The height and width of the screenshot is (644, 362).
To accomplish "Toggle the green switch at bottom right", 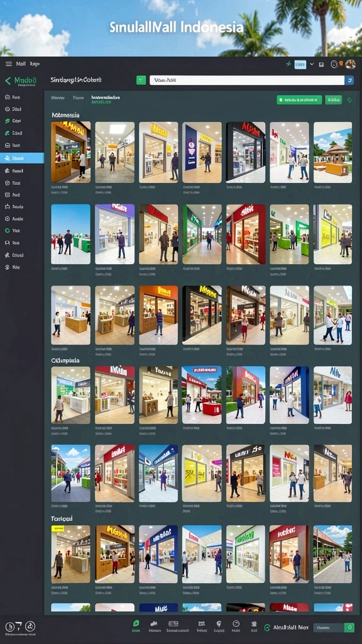I will click(x=349, y=628).
